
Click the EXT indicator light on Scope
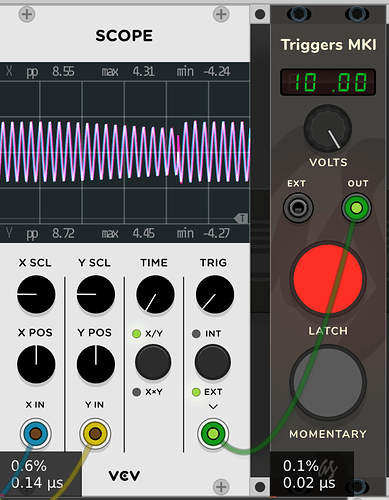(x=196, y=392)
